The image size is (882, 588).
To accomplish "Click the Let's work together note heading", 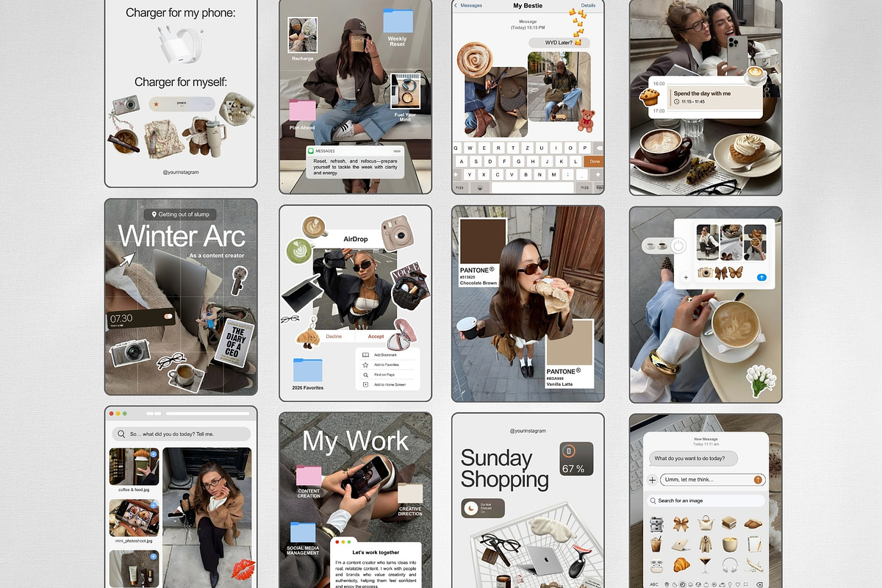I will click(x=376, y=552).
